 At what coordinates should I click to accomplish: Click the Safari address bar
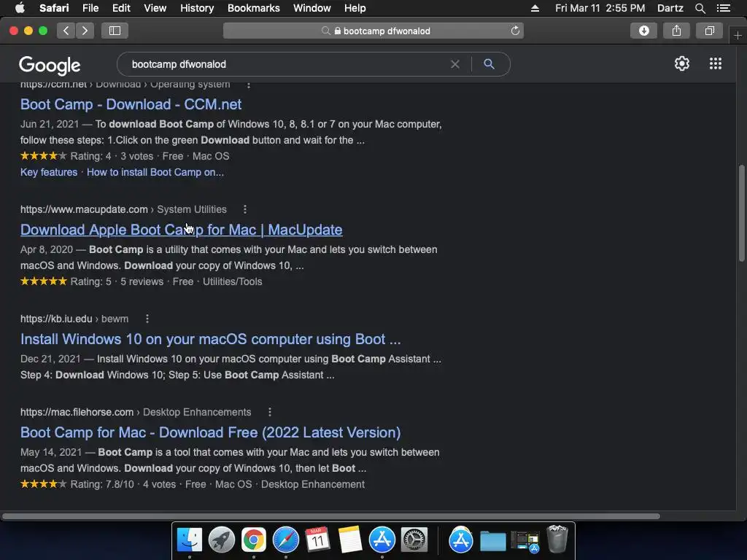point(373,31)
